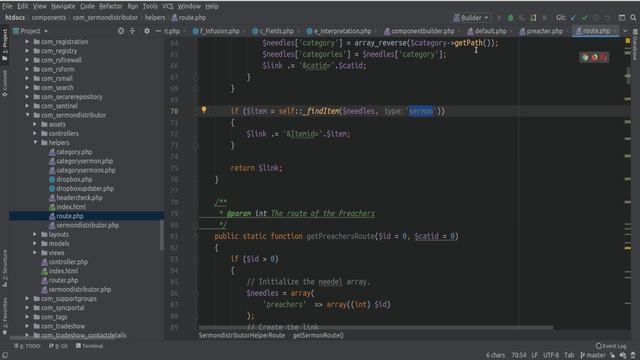
Task: Click Git update project blue check
Action: coord(573,18)
